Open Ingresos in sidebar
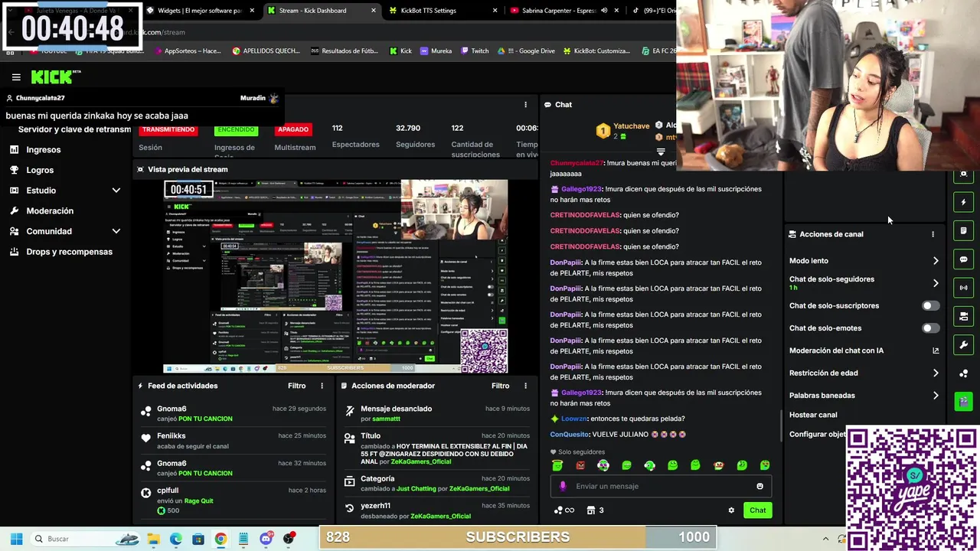This screenshot has height=551, width=980. (x=44, y=149)
